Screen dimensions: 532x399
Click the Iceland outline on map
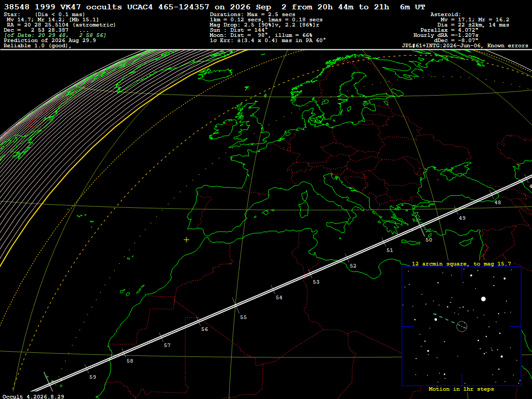coord(215,75)
